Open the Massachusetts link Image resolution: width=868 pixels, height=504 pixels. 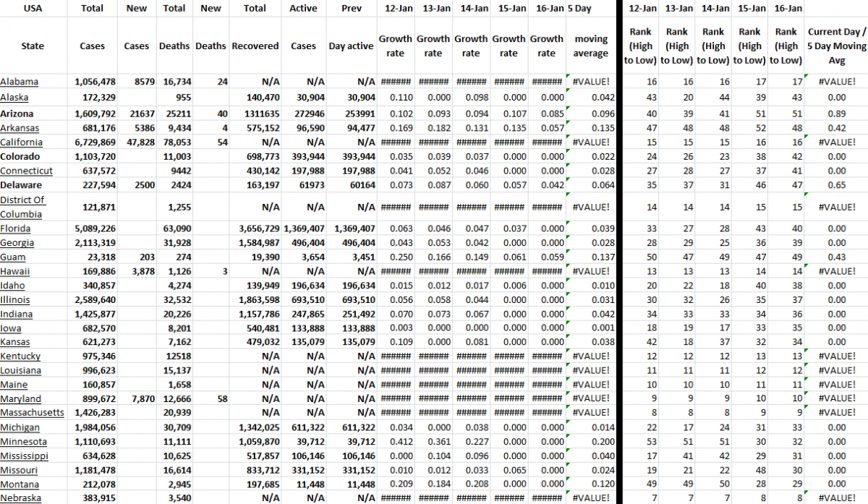pyautogui.click(x=32, y=413)
